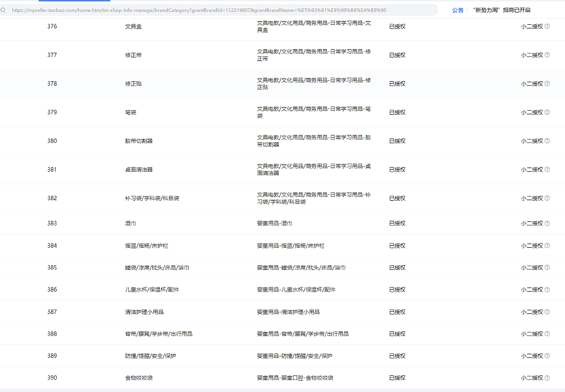565x392 pixels.
Task: Click the question mark icon in row 390
Action: [547, 378]
